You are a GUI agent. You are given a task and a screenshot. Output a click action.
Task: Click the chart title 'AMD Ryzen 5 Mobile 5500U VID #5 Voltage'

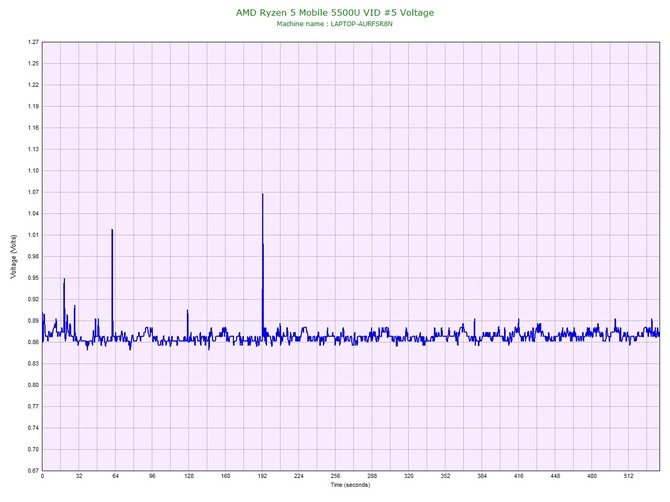pyautogui.click(x=335, y=12)
